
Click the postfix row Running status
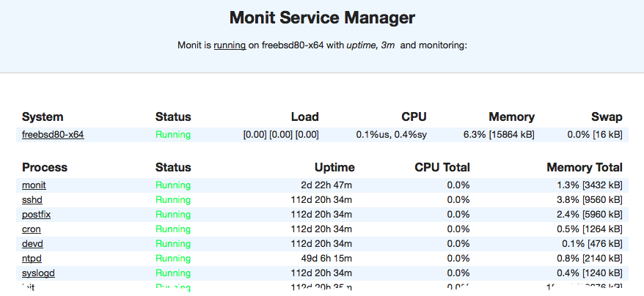pos(173,214)
